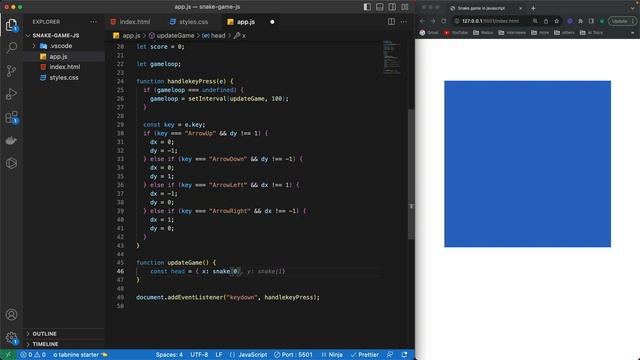Click the browser forward arrow

[433, 21]
